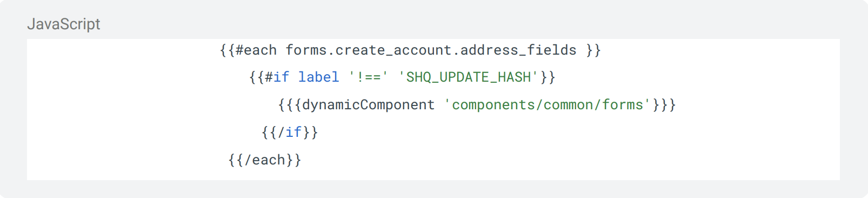Screen dimensions: 868x198
Task: Click the triple closing braces after forms path
Action: (x=664, y=105)
